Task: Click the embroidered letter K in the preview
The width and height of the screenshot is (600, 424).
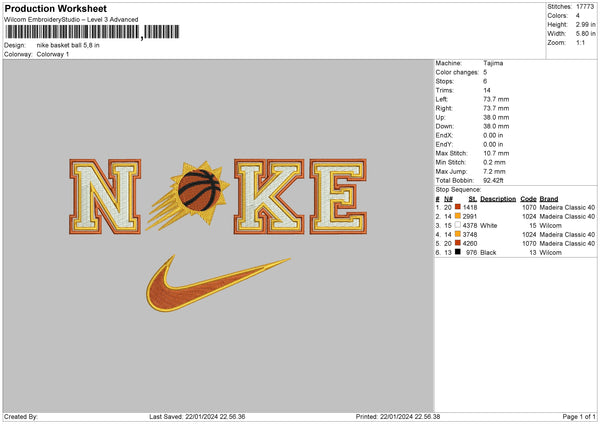Action: (x=269, y=196)
